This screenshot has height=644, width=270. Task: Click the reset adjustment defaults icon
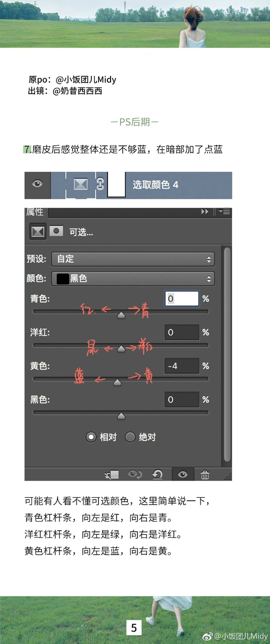(x=157, y=475)
